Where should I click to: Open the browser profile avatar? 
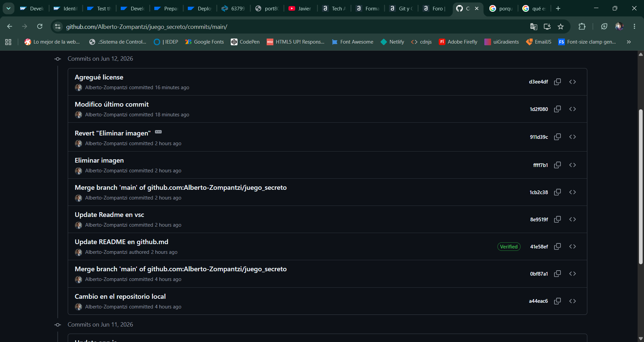point(619,26)
